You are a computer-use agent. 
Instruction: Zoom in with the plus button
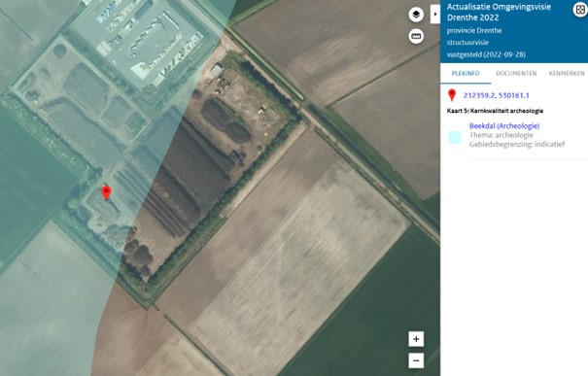coord(416,339)
